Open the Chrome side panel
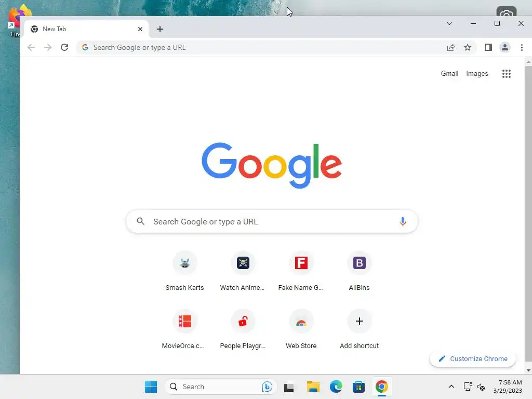532x399 pixels. 488,47
